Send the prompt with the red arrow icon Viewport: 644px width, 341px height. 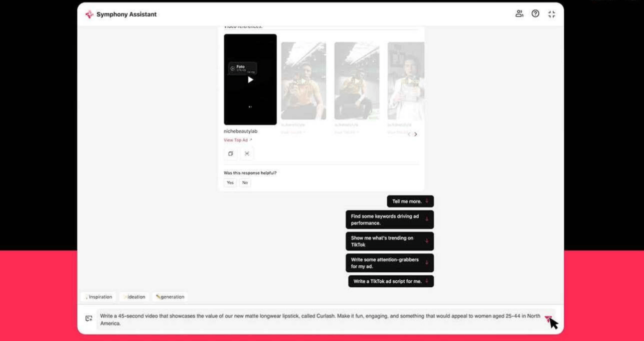coord(548,319)
